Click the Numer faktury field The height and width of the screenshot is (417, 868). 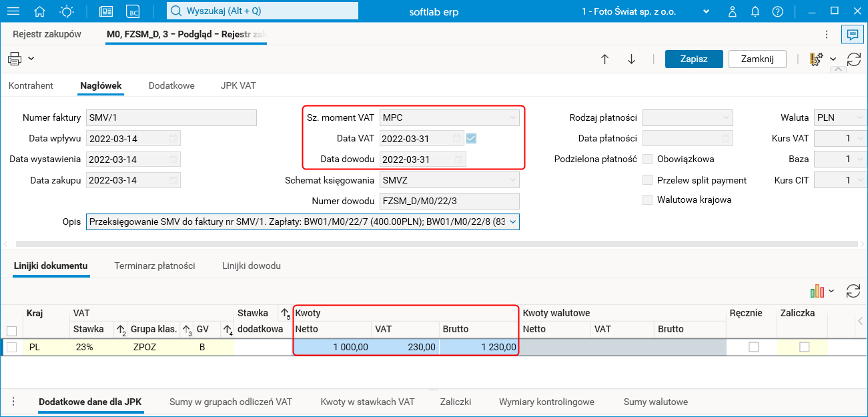click(171, 118)
